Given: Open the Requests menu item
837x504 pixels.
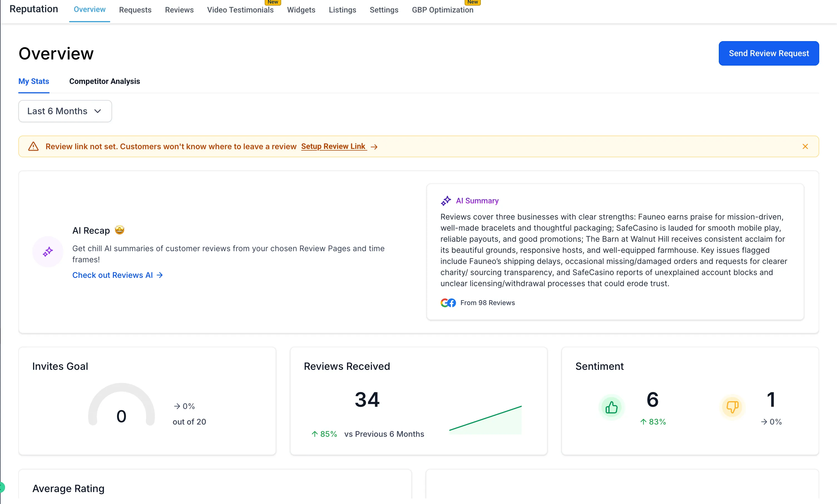Looking at the screenshot, I should [135, 10].
